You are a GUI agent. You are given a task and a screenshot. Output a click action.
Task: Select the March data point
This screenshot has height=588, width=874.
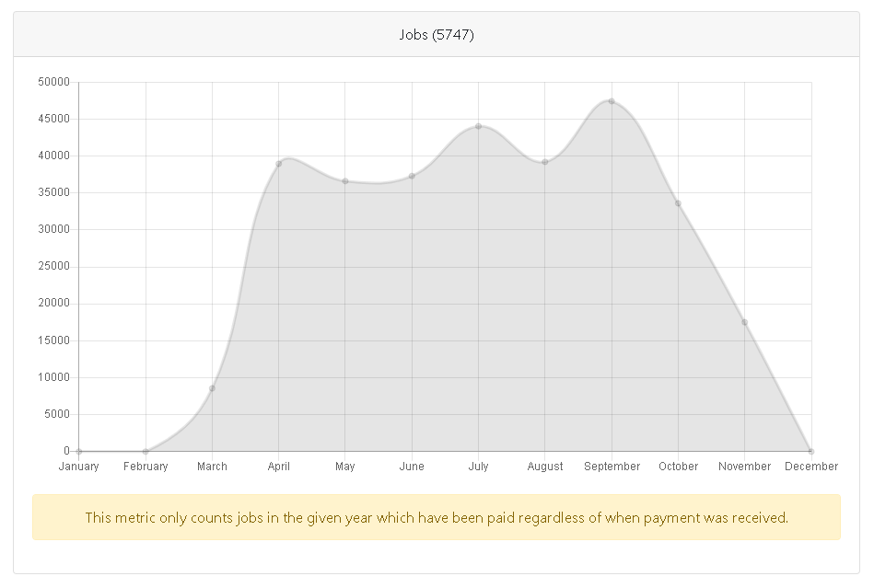tap(212, 388)
